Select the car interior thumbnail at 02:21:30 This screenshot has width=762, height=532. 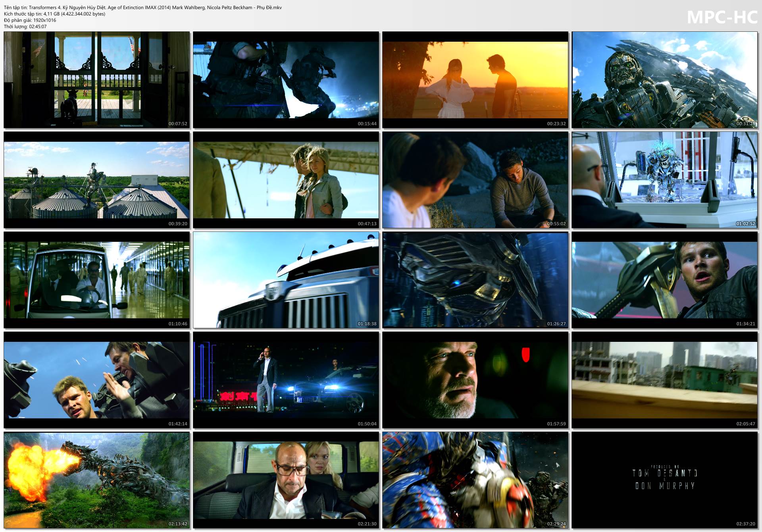[x=286, y=480]
